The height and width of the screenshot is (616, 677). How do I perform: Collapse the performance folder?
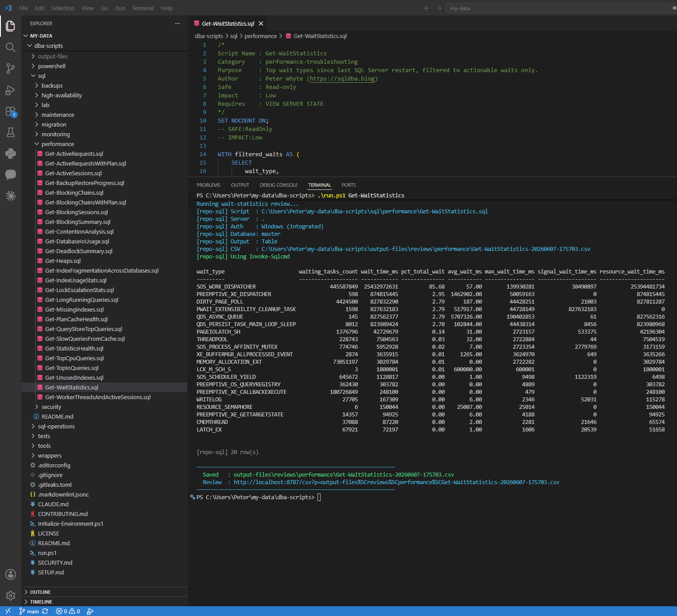[x=58, y=144]
